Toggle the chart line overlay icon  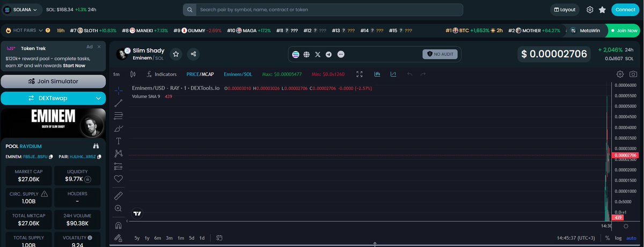click(393, 74)
